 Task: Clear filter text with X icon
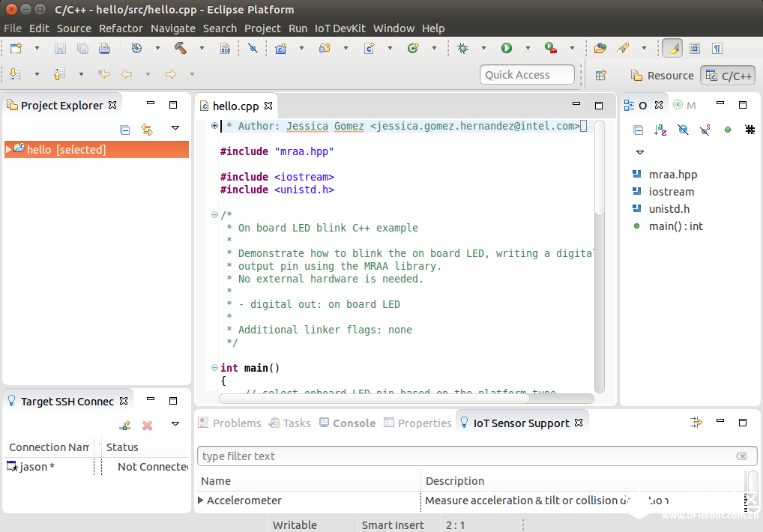point(741,456)
